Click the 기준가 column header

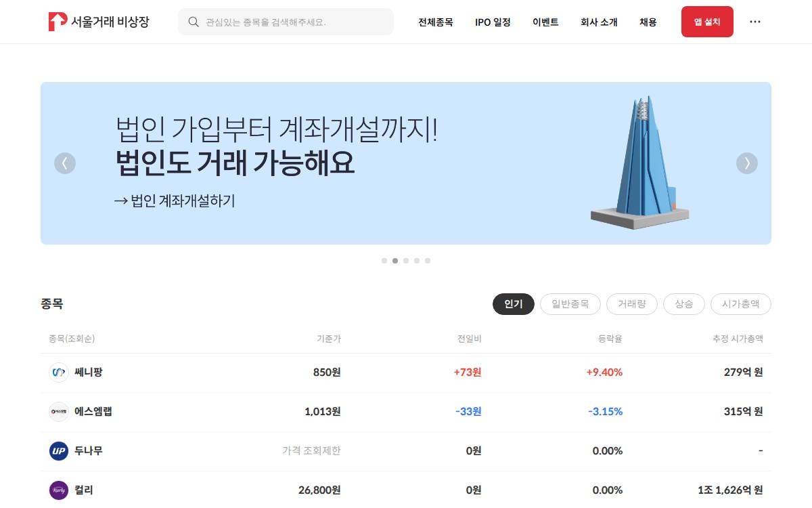pos(329,339)
